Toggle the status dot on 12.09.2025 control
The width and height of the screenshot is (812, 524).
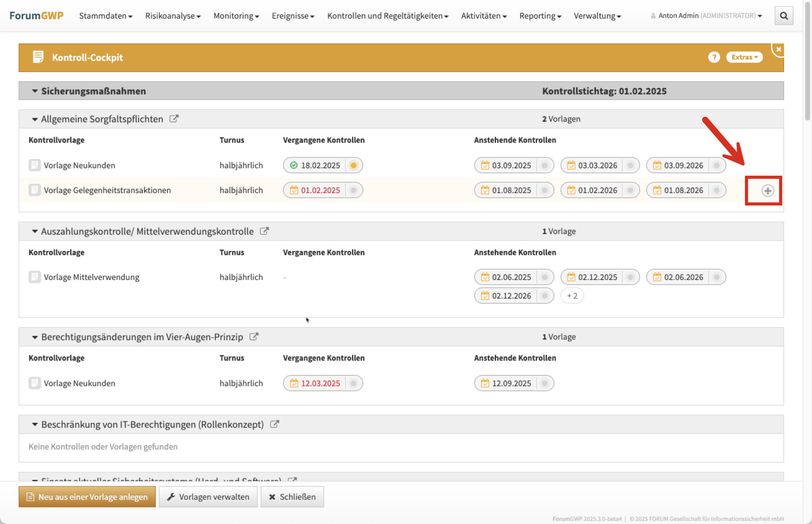click(x=544, y=383)
